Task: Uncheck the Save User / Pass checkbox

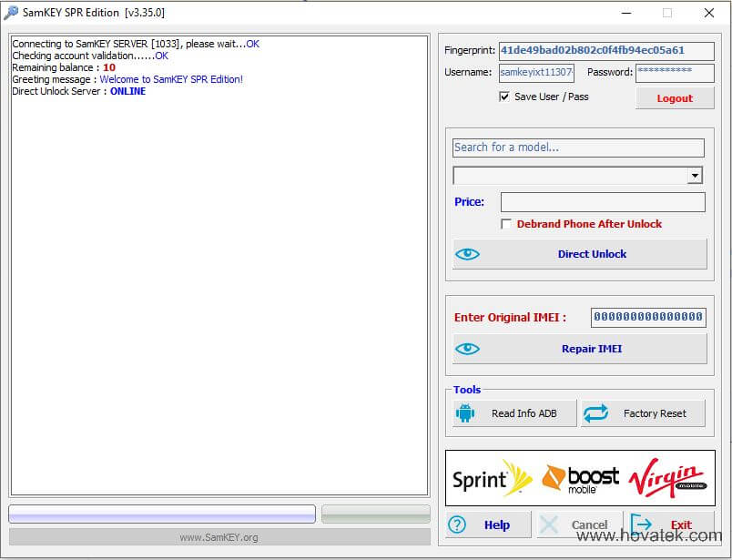Action: [504, 97]
